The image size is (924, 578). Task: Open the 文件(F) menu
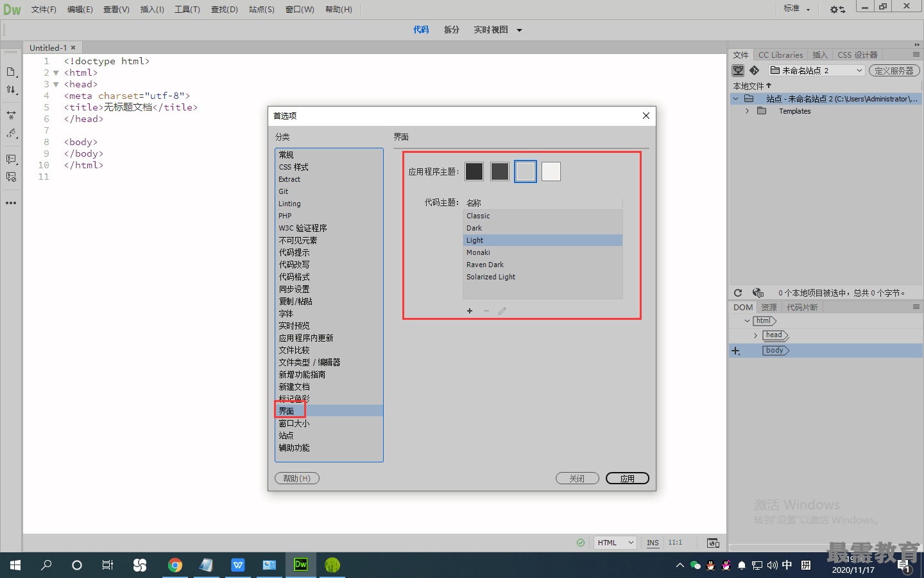point(44,10)
